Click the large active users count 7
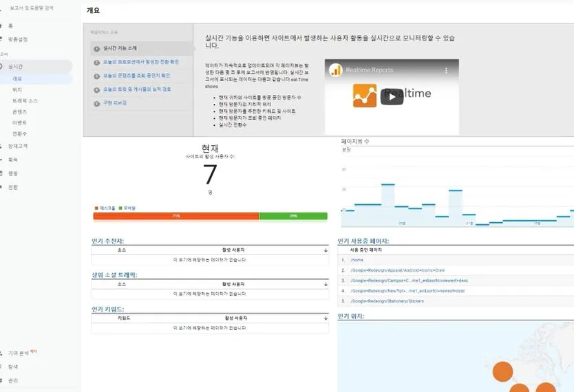574x392 pixels. (x=210, y=175)
